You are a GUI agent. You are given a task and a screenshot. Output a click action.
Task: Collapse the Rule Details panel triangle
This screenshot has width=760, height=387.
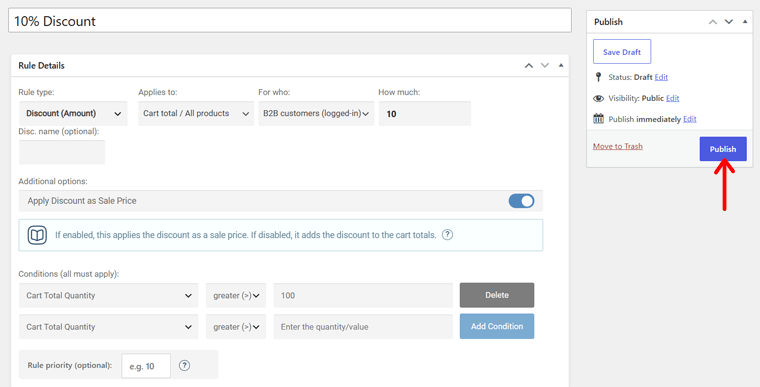pos(561,65)
